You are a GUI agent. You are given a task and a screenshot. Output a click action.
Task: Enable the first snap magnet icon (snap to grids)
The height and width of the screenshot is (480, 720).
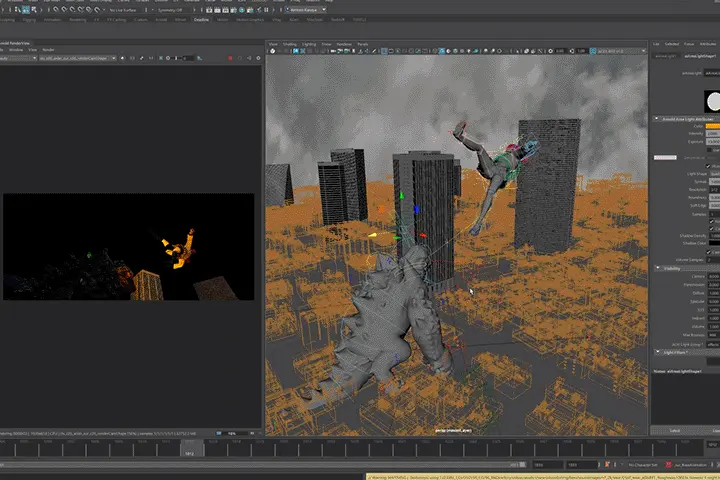click(56, 10)
